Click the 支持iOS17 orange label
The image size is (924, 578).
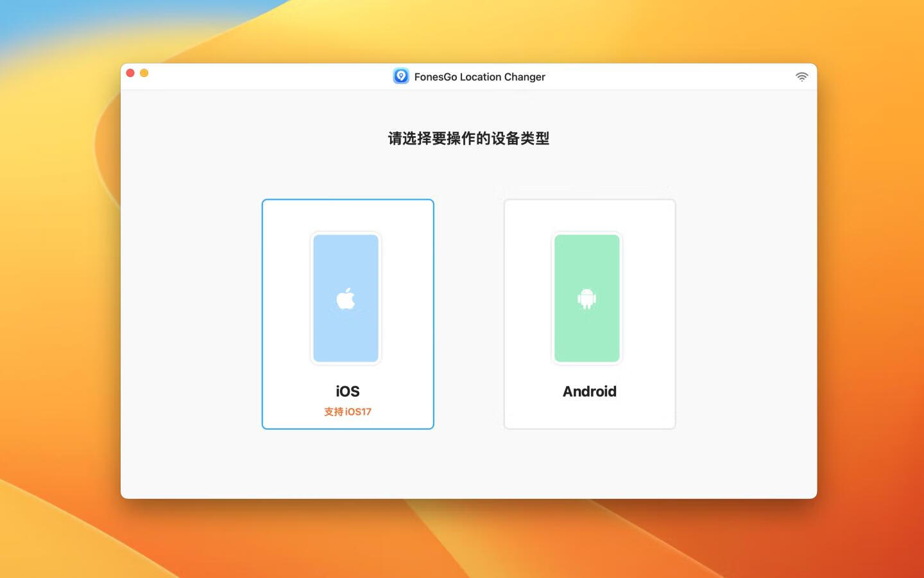[348, 412]
